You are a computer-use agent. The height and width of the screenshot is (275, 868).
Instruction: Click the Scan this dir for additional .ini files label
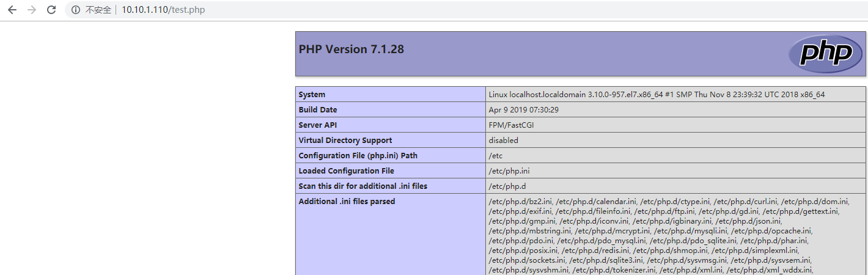click(363, 186)
